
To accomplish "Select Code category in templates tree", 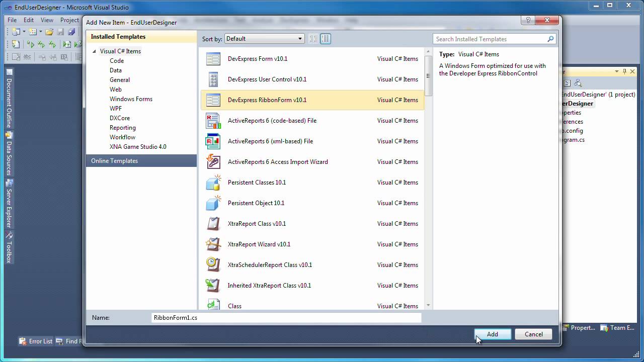I will click(117, 61).
